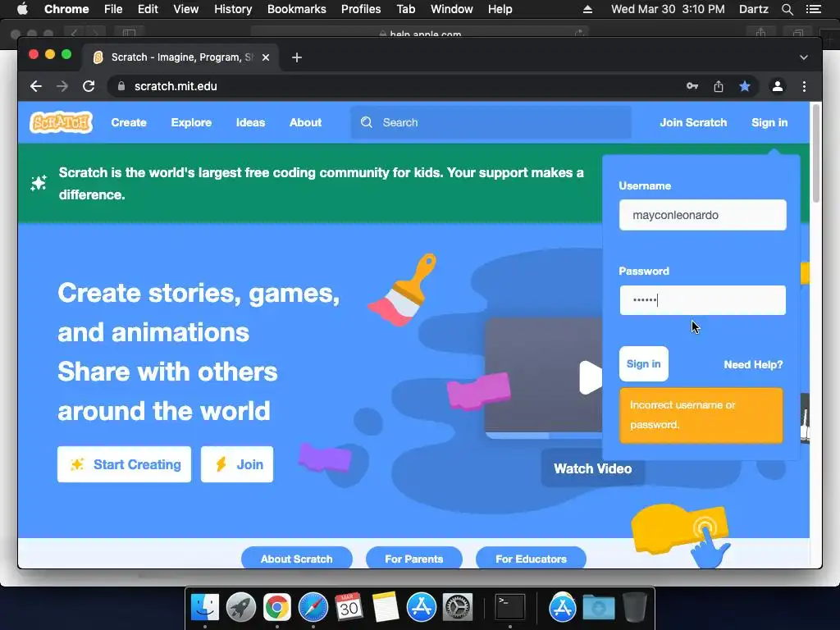
Task: Click the Password input field
Action: point(702,300)
